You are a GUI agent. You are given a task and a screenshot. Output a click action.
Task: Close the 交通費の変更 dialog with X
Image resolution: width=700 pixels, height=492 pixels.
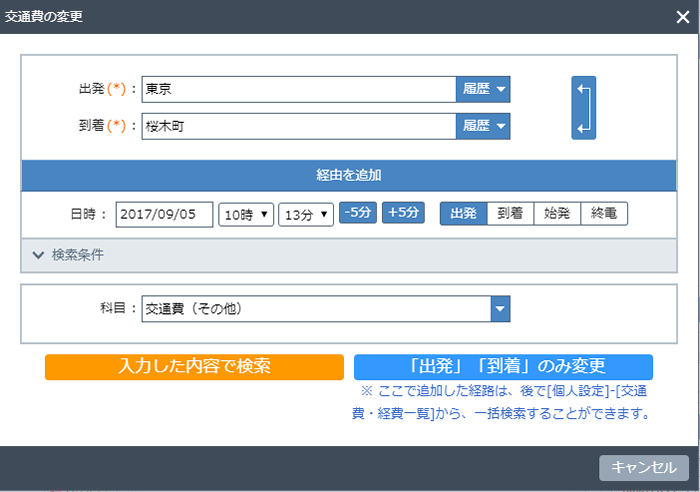(x=682, y=16)
